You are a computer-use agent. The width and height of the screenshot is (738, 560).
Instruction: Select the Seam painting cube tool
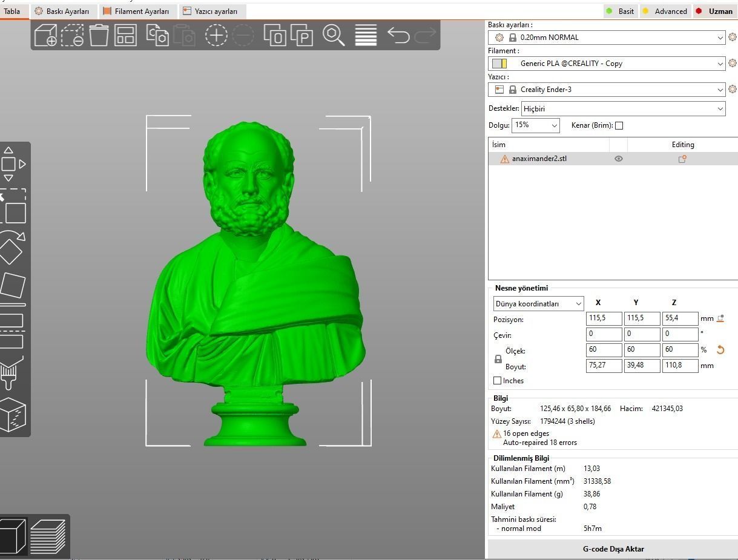click(x=13, y=415)
